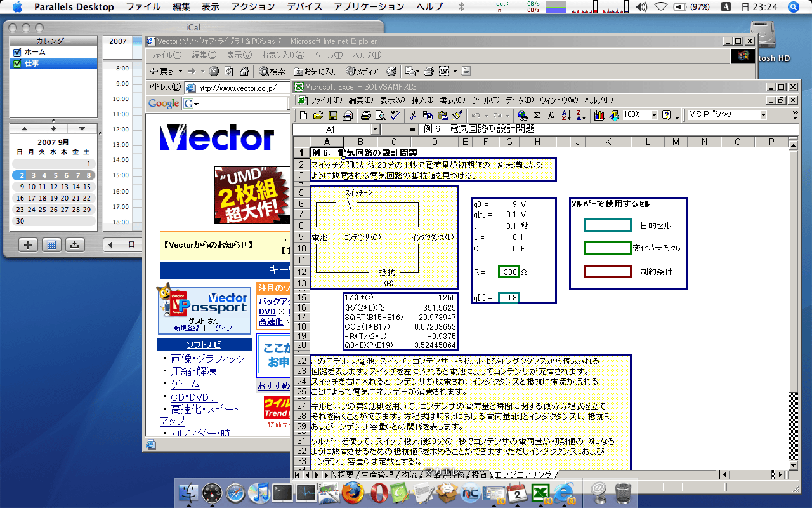
Task: Open History icon in Internet Explorer toolbar
Action: [391, 72]
